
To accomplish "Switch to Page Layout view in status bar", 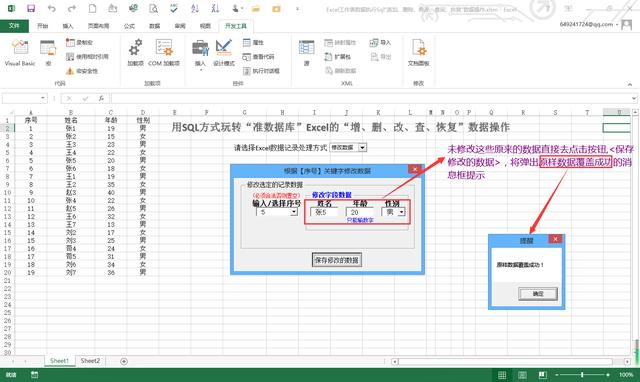I will coord(522,375).
